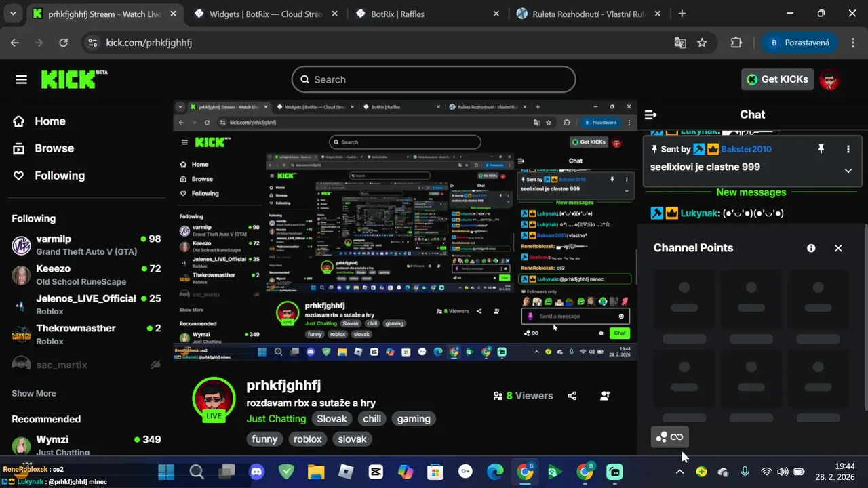Unpin the message using the pin icon
Image resolution: width=868 pixels, height=488 pixels.
821,149
